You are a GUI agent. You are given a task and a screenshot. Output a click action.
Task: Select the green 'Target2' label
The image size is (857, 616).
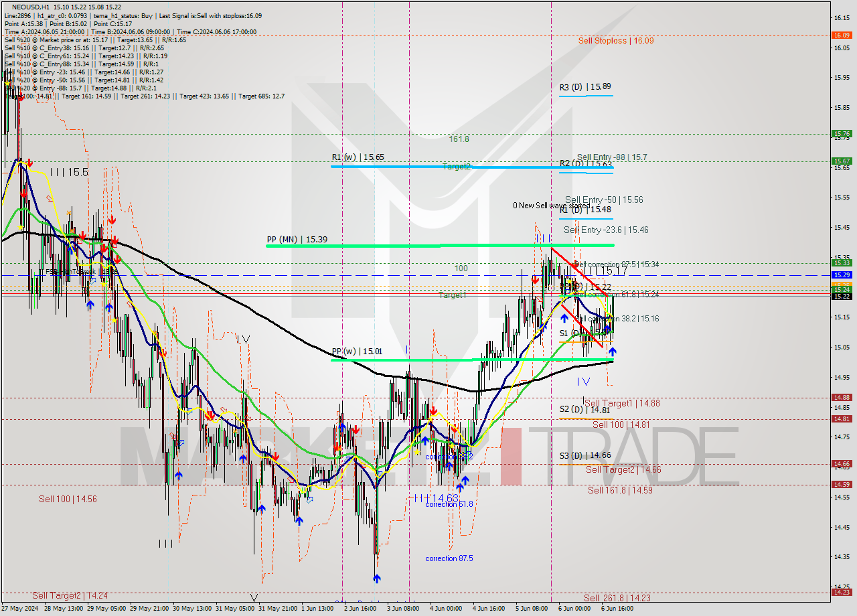tap(456, 166)
